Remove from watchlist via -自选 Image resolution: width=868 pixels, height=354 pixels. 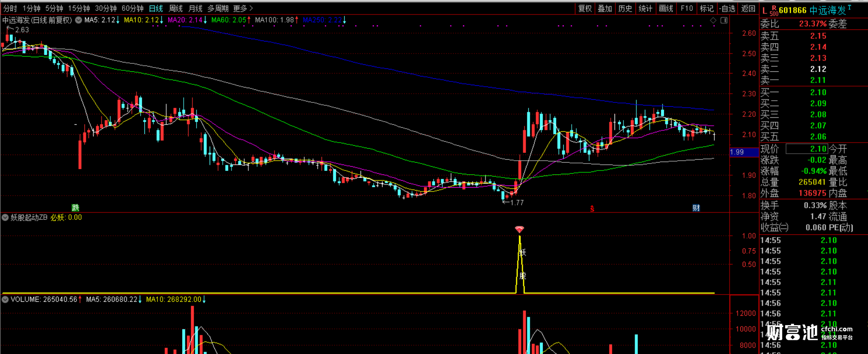[x=727, y=8]
